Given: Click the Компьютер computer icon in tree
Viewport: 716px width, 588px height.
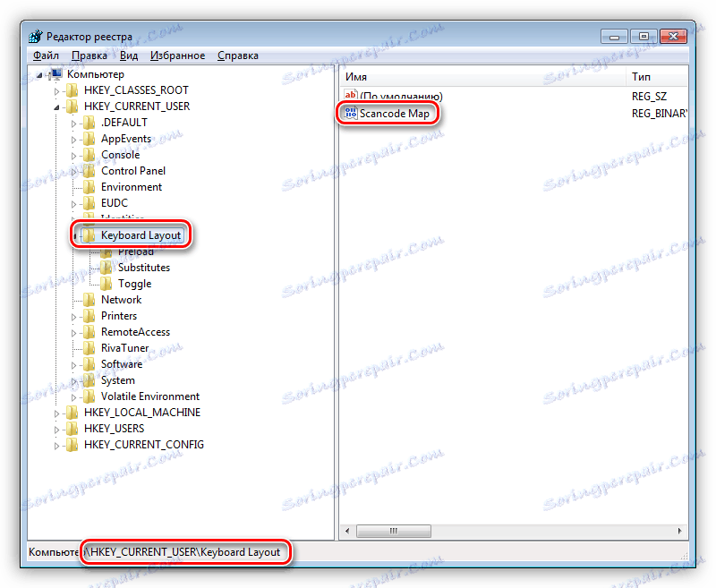Looking at the screenshot, I should tap(55, 73).
